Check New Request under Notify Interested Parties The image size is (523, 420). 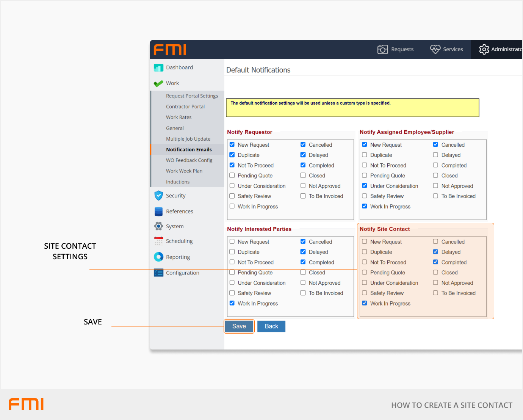coord(232,241)
